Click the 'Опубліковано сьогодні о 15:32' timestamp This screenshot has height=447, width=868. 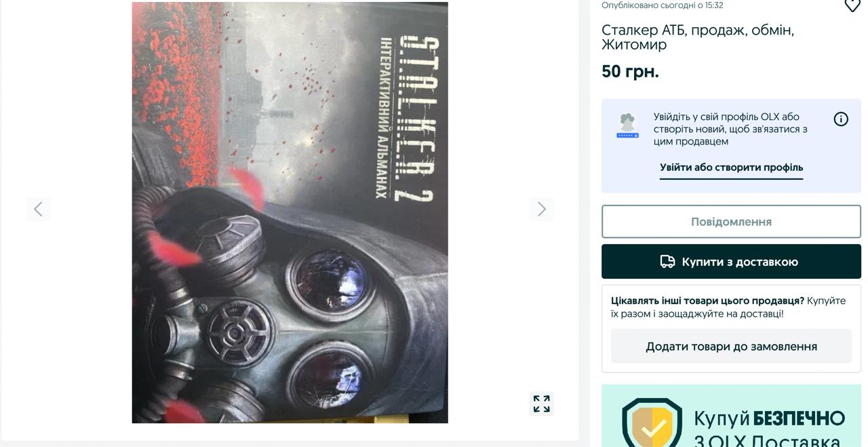(663, 5)
